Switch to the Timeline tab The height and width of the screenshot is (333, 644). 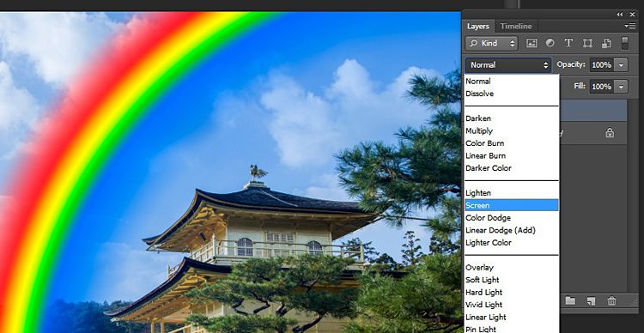coord(516,27)
